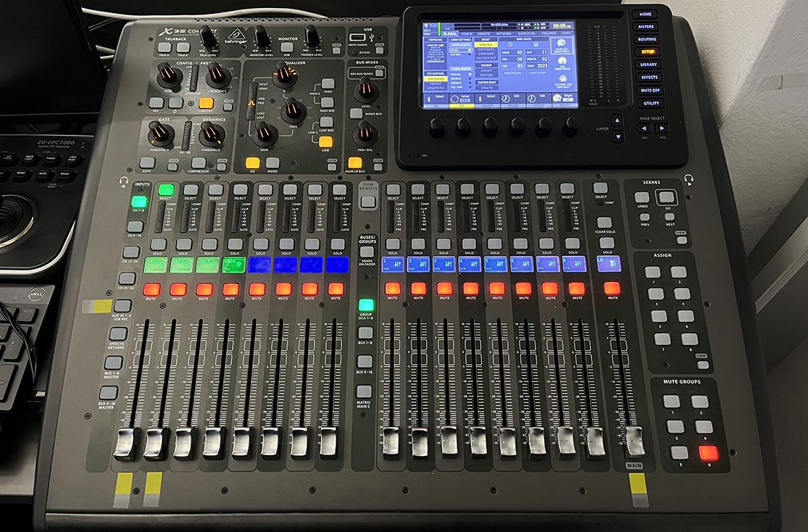Image resolution: width=808 pixels, height=532 pixels.
Task: Select the CH 9-16 layer button
Action: pos(135,227)
